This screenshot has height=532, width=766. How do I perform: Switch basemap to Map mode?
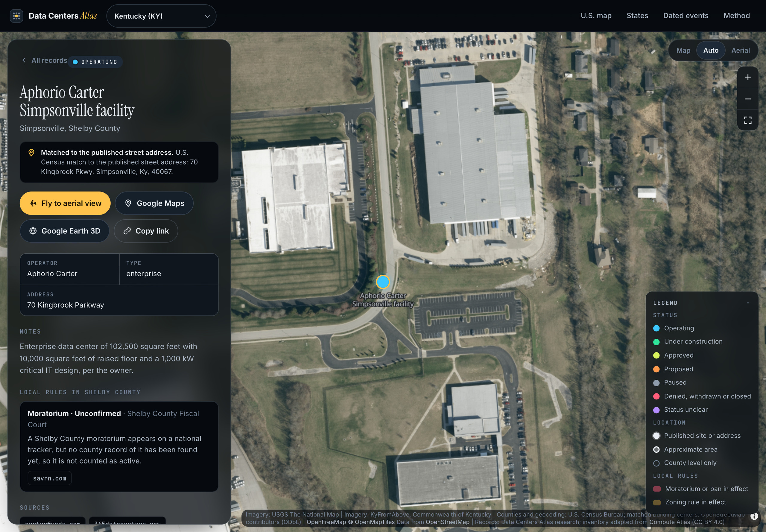click(x=683, y=50)
